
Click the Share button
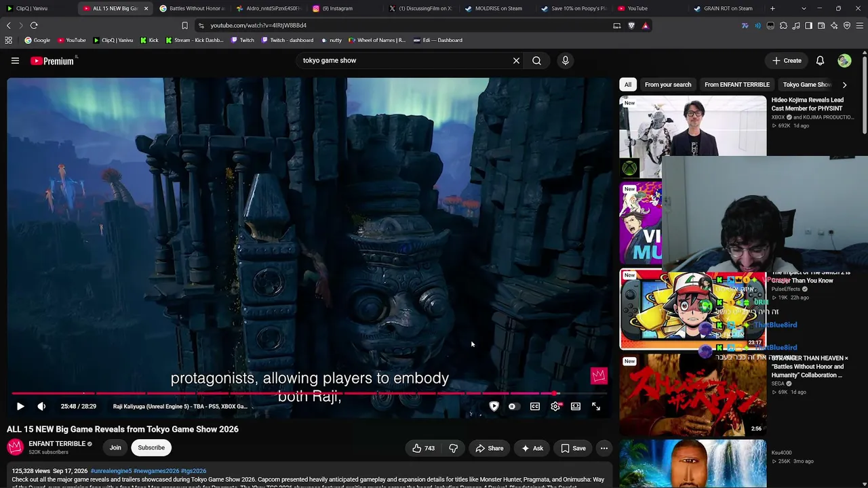click(489, 448)
